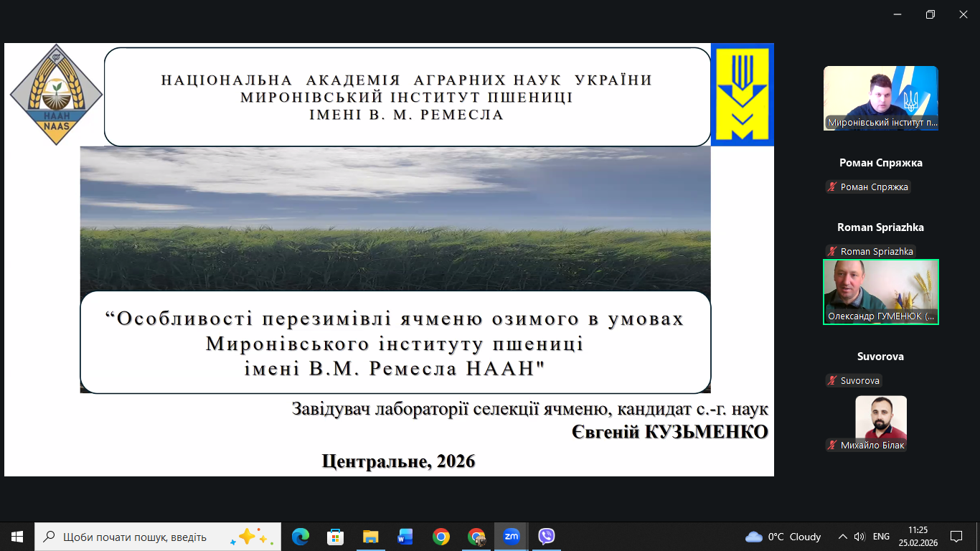This screenshot has height=551, width=980.
Task: Click the title line "Особливості перезимівлі ячменю озимого в умовах"
Action: point(395,319)
